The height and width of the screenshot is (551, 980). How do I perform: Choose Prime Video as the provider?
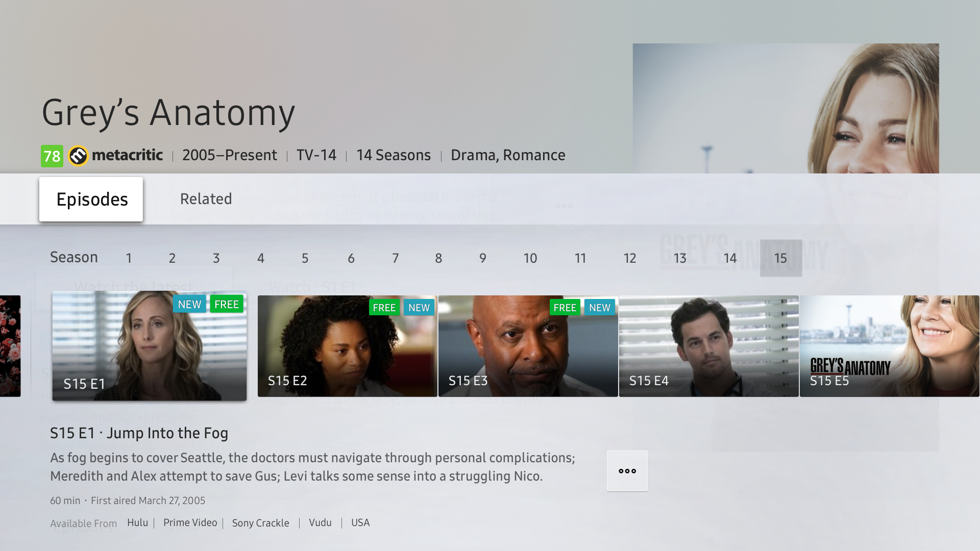[x=190, y=522]
